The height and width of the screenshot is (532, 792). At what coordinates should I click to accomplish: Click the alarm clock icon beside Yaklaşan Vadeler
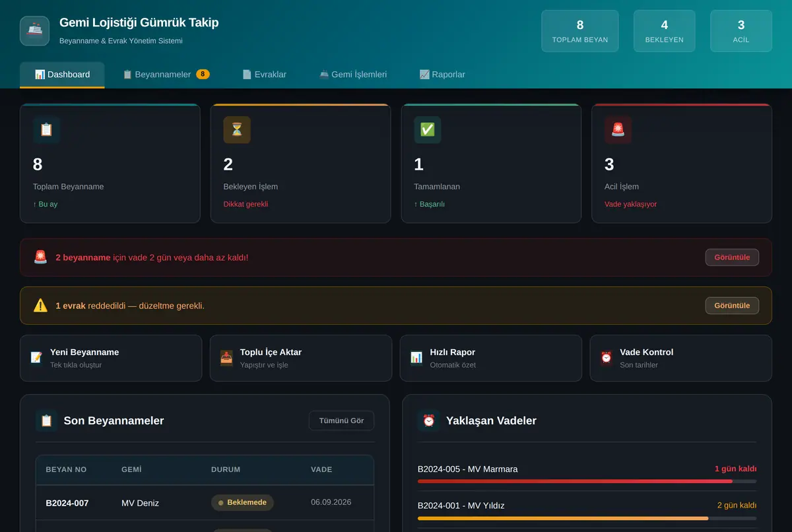[x=429, y=420]
